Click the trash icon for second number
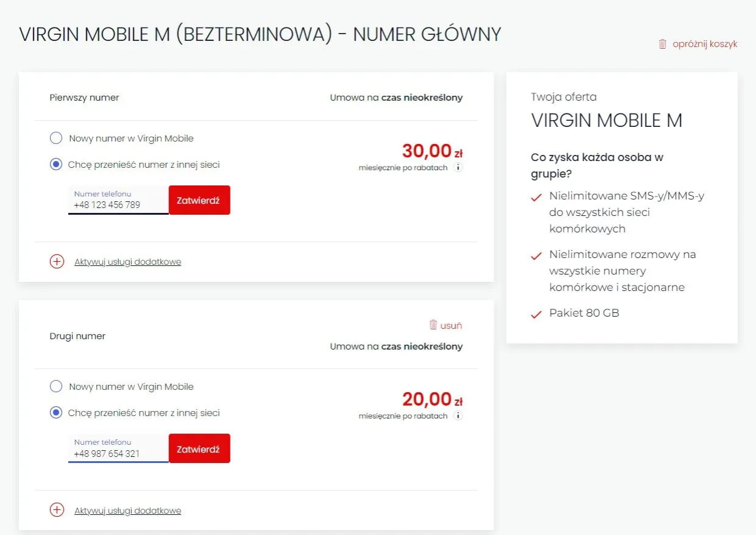This screenshot has width=756, height=535. click(433, 325)
